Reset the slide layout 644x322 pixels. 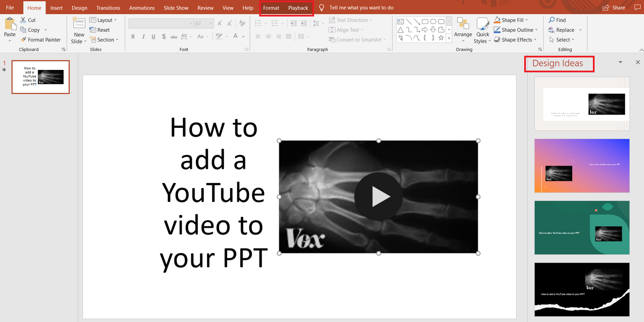click(x=99, y=30)
